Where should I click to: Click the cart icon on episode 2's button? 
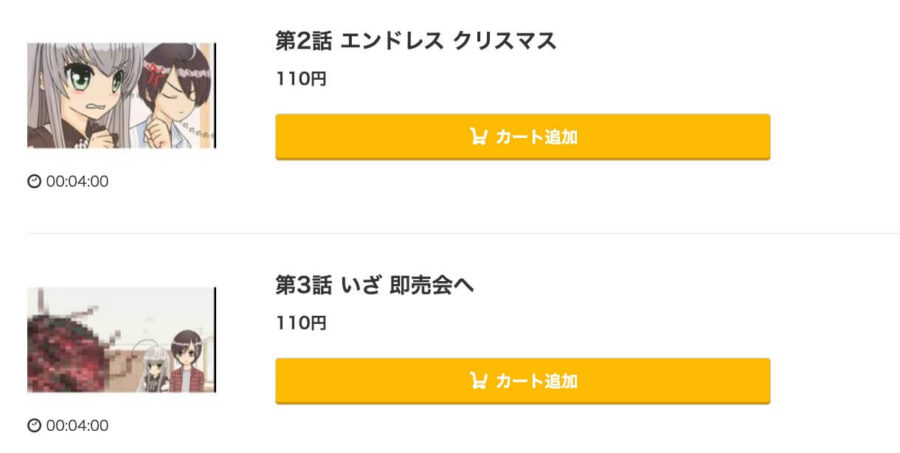pyautogui.click(x=478, y=137)
